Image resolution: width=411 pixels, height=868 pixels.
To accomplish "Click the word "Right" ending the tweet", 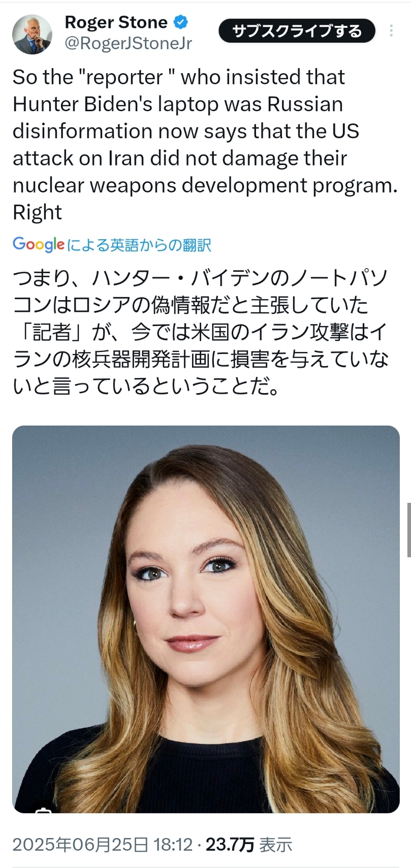I will pos(37,212).
